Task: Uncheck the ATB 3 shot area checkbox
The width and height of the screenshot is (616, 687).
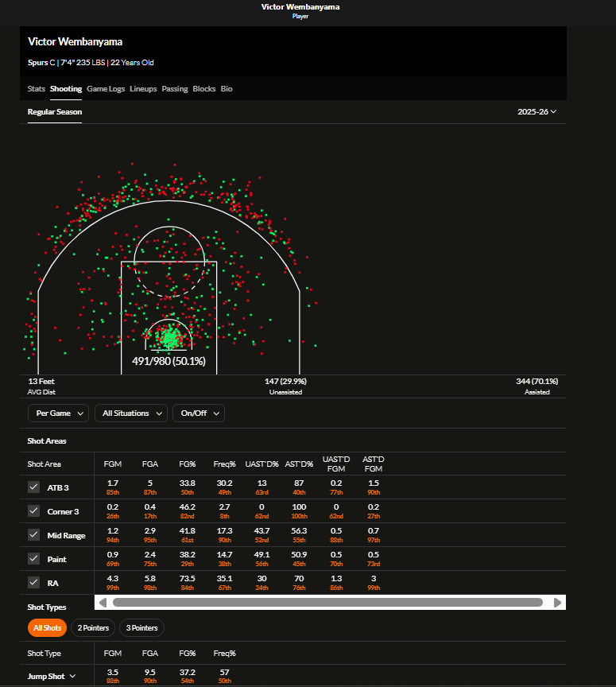Action: tap(33, 487)
